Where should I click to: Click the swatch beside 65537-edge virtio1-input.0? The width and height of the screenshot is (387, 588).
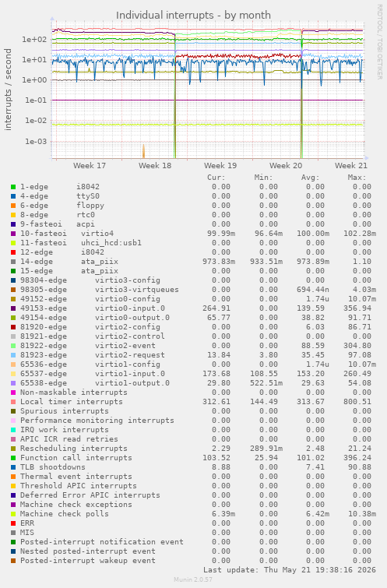point(13,374)
